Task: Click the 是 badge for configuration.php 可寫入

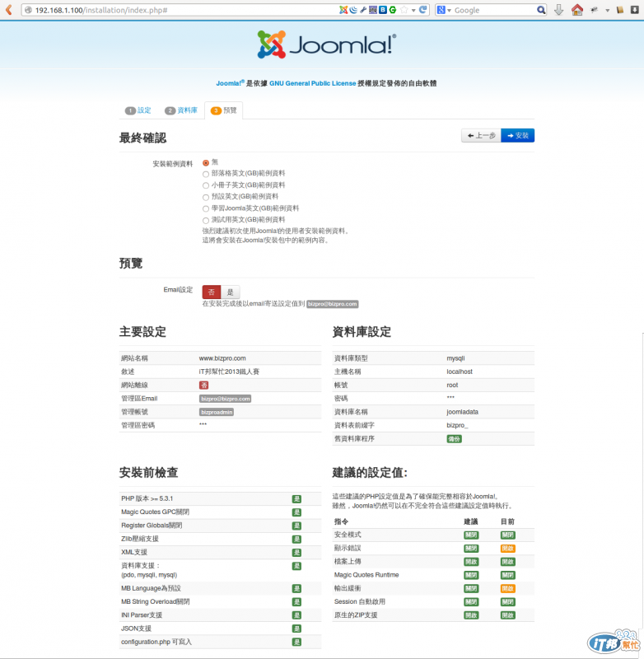Action: (x=296, y=643)
